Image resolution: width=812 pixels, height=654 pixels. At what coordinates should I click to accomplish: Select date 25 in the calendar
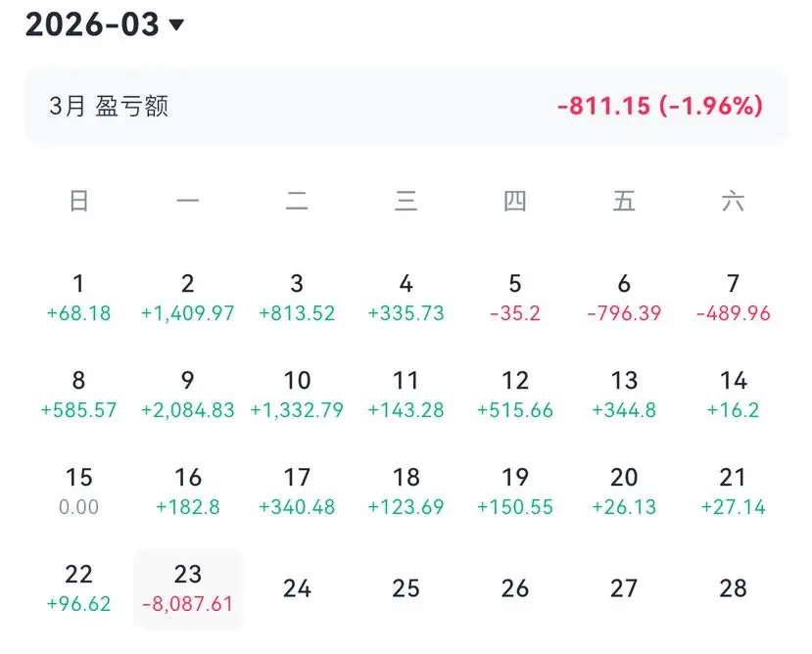coord(406,588)
